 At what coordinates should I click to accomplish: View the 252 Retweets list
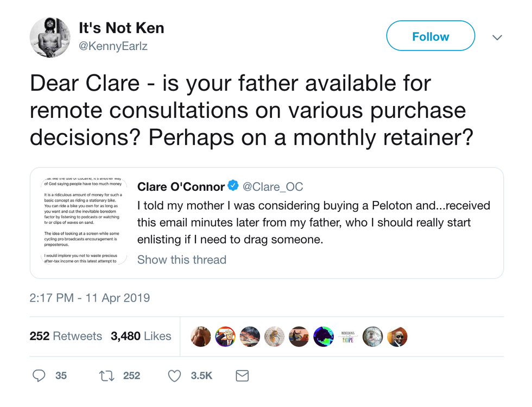[x=66, y=336]
